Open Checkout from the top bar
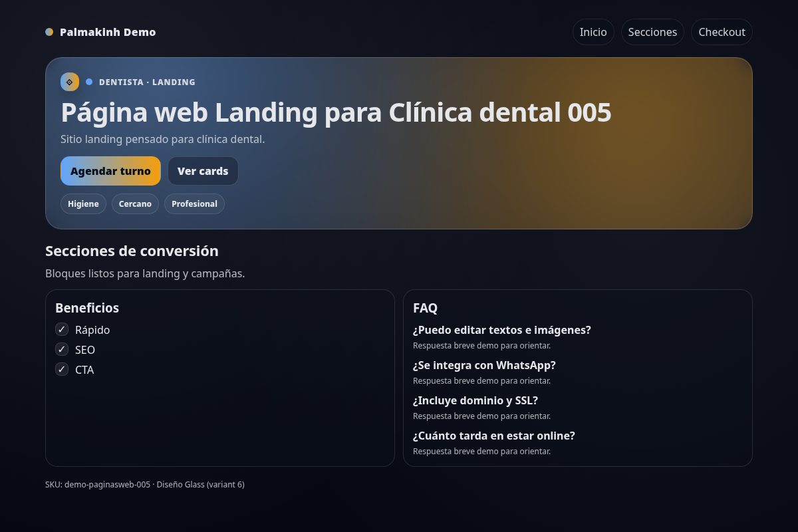 coord(722,31)
